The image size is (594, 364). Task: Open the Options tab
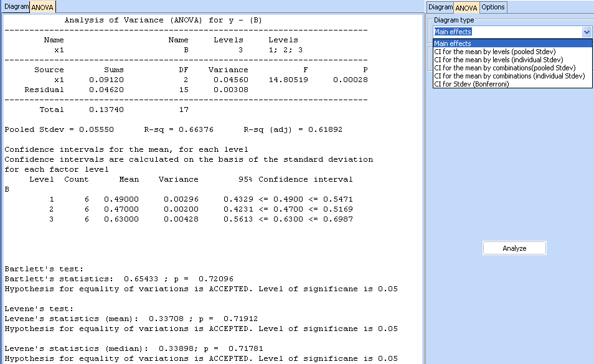pos(493,7)
